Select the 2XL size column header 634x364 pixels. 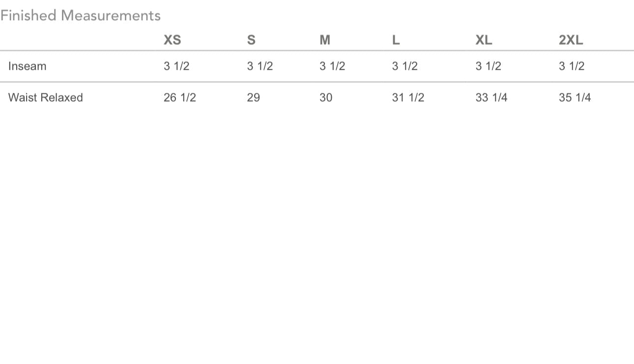(571, 40)
